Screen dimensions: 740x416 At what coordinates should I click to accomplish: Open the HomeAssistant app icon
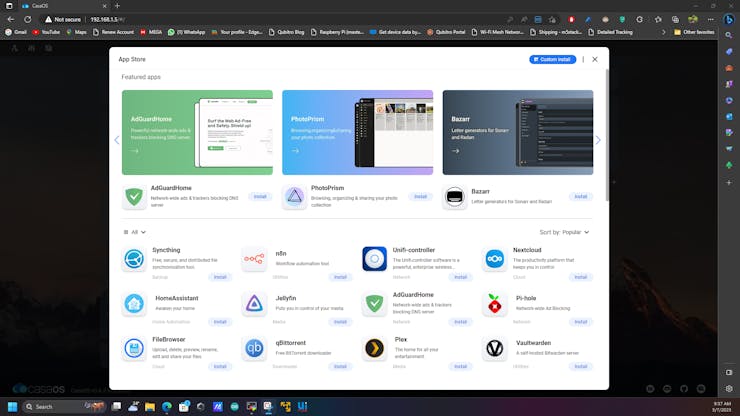pyautogui.click(x=134, y=304)
